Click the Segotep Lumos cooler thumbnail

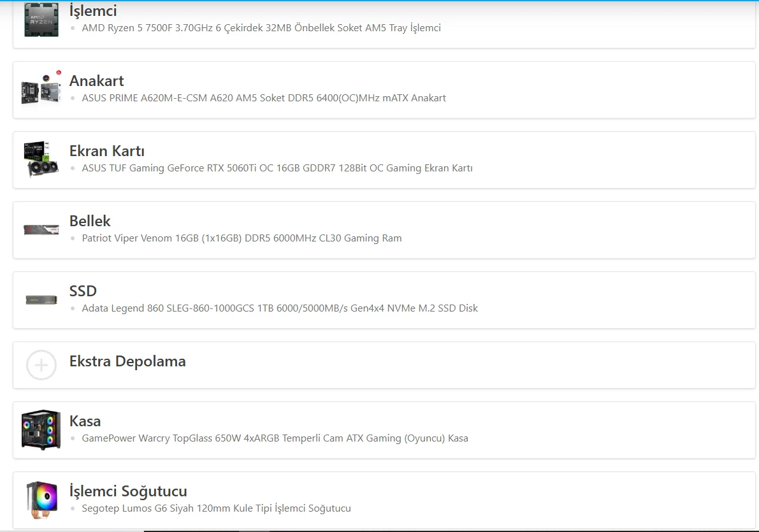pyautogui.click(x=41, y=500)
